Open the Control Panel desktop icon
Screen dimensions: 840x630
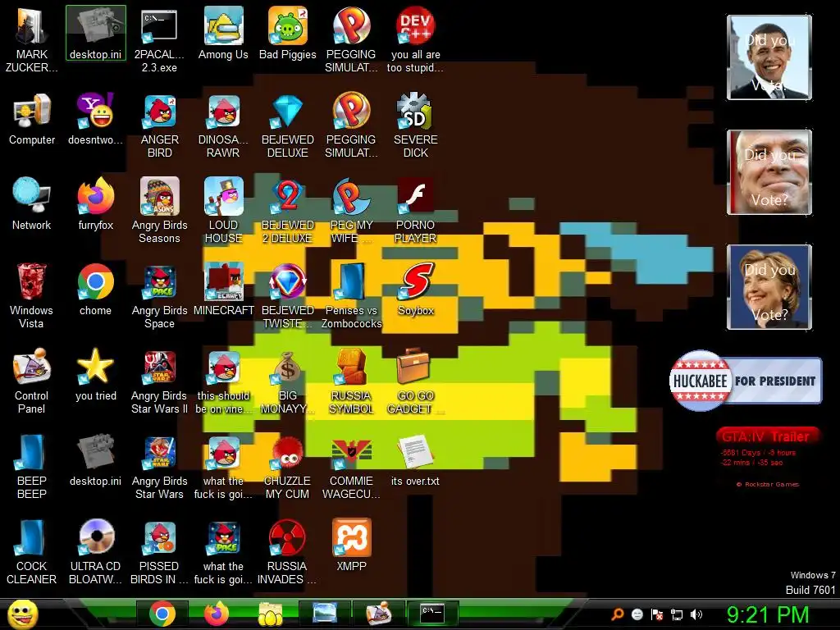pyautogui.click(x=32, y=381)
